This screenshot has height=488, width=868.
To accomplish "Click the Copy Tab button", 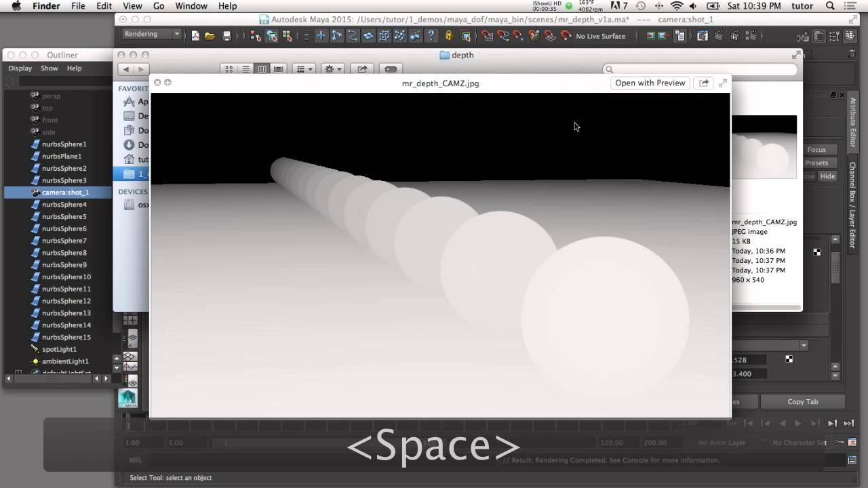I will tap(803, 402).
